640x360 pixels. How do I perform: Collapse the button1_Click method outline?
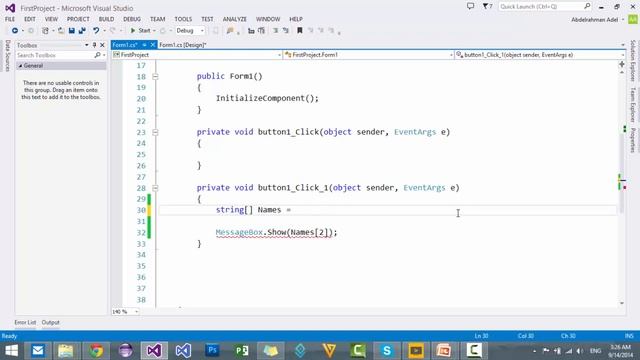[155, 132]
